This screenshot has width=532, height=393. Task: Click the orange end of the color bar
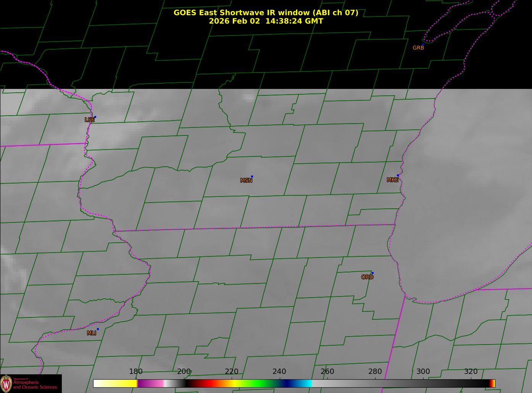pyautogui.click(x=493, y=383)
